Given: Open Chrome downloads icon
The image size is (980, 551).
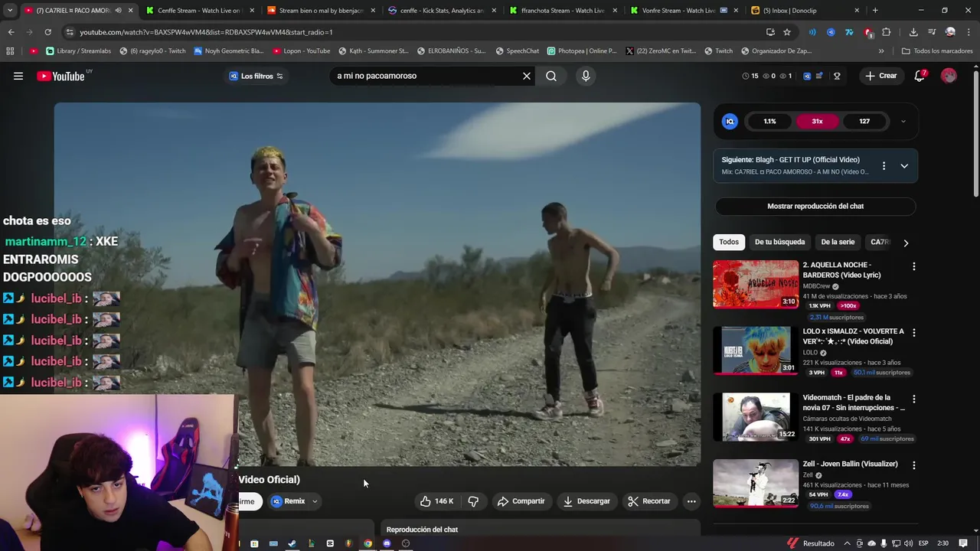Looking at the screenshot, I should pos(913,32).
